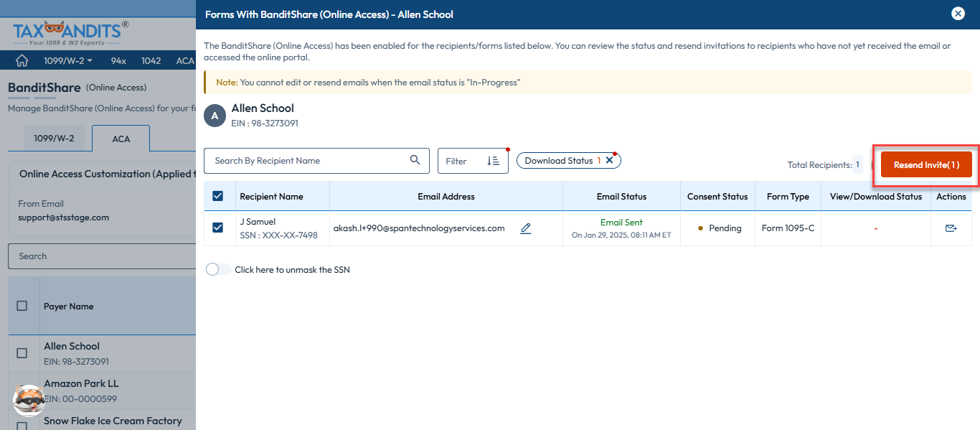Click Email Status column header
This screenshot has width=980, height=430.
point(621,197)
